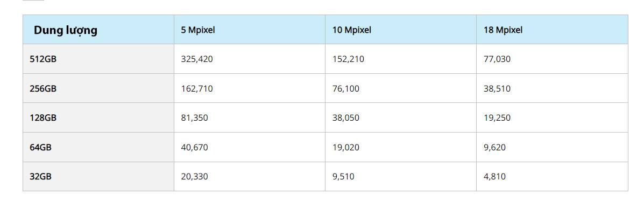Select the 5 Mpixel column header
Viewport: 644px width, 208px height.
(250, 30)
